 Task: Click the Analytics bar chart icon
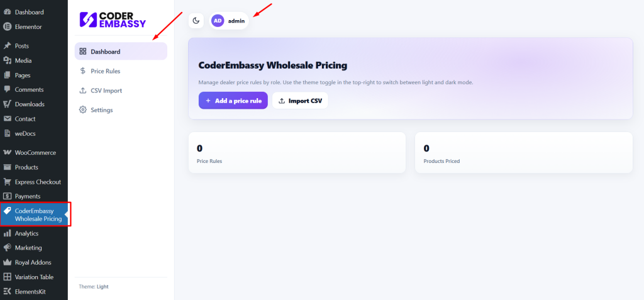(x=8, y=233)
